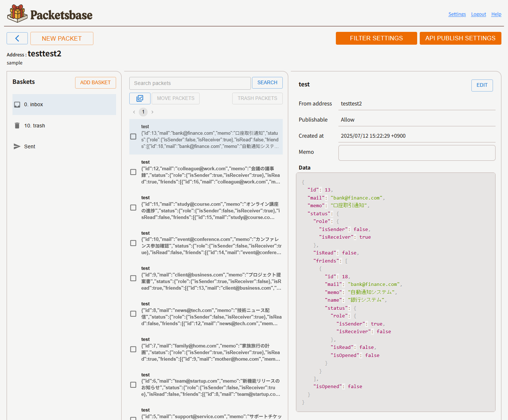
Task: Click the select-all packets checkmark icon button
Action: 140,98
